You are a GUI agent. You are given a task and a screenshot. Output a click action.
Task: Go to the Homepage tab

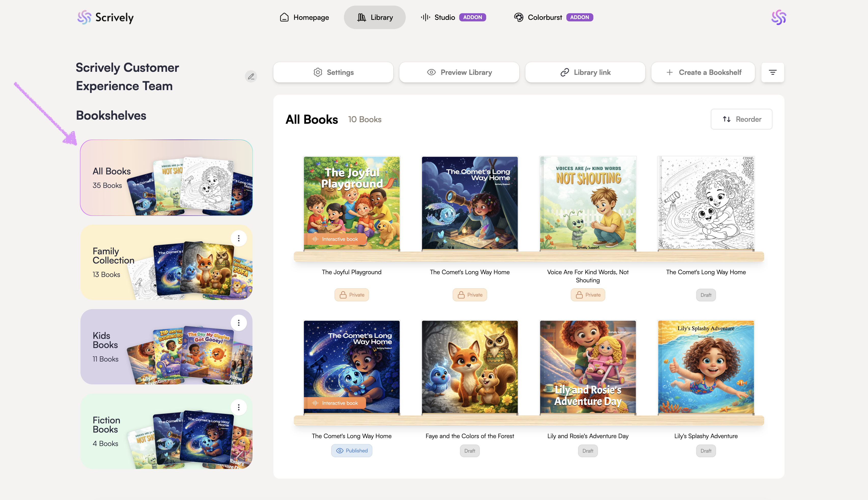point(304,17)
